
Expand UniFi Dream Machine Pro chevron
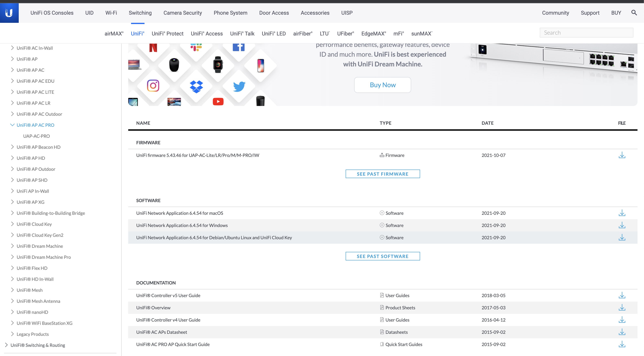pyautogui.click(x=12, y=257)
